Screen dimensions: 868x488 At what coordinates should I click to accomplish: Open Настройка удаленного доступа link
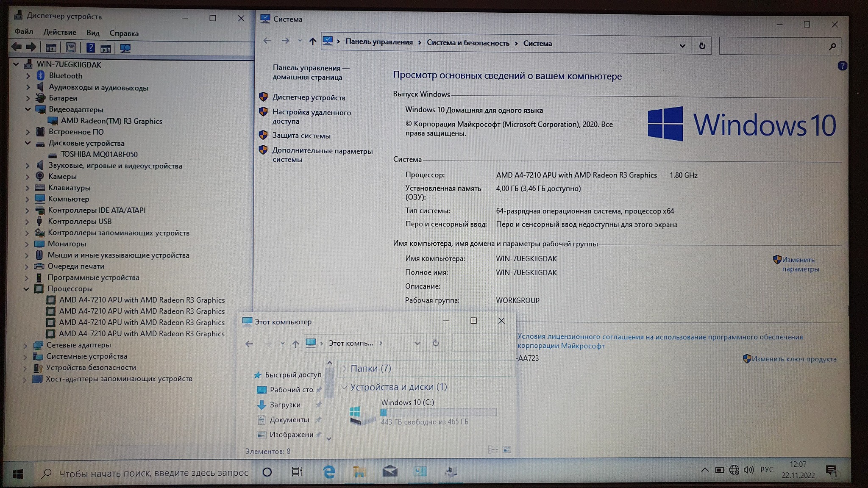(x=312, y=116)
